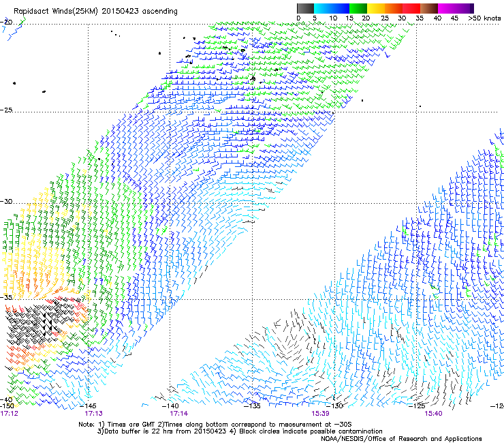Click the gray 0-5 knots legend segment
504x443 pixels.
(305, 8)
